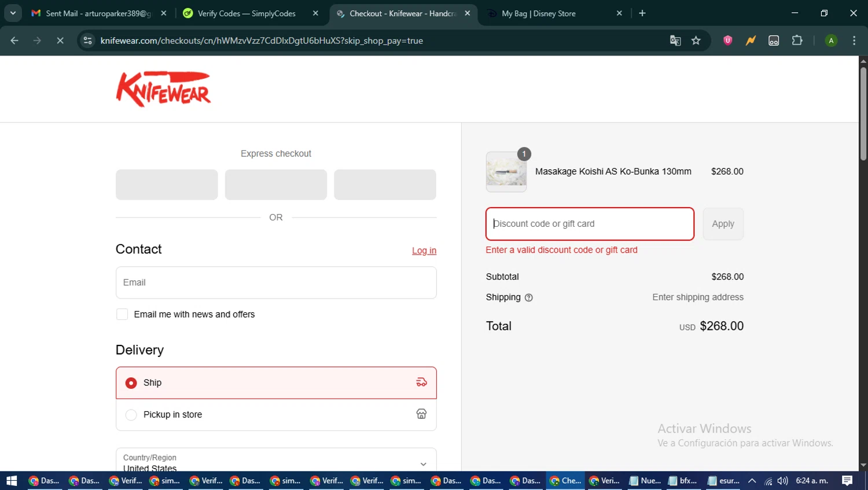868x490 pixels.
Task: Open the Chrome profile avatar
Action: coord(831,40)
